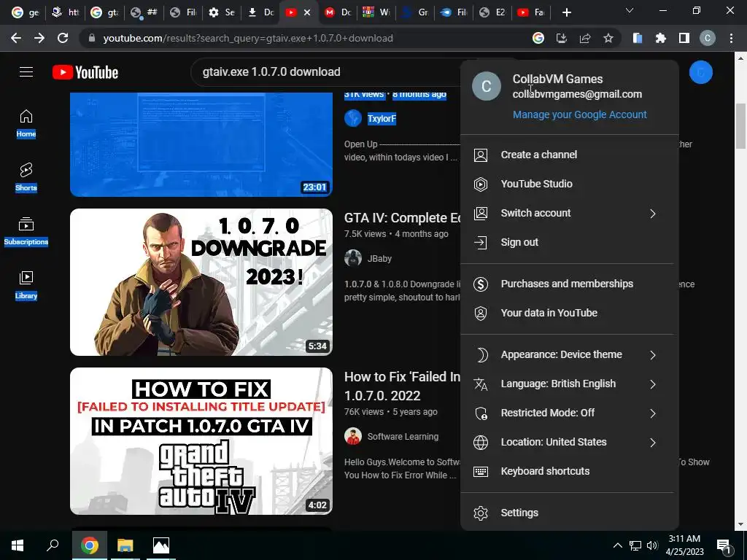
Task: Click the install app icon in address bar
Action: click(562, 38)
